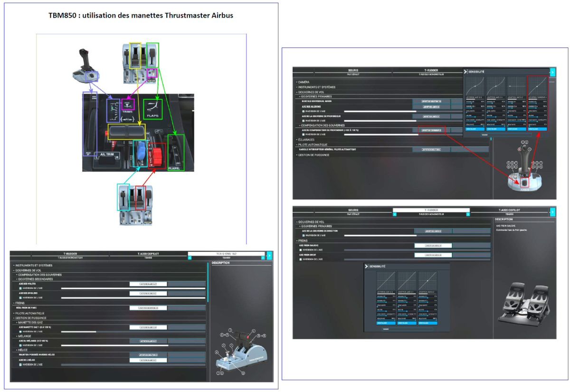Collapse Manette des gaz section
The height and width of the screenshot is (392, 570).
click(x=29, y=322)
